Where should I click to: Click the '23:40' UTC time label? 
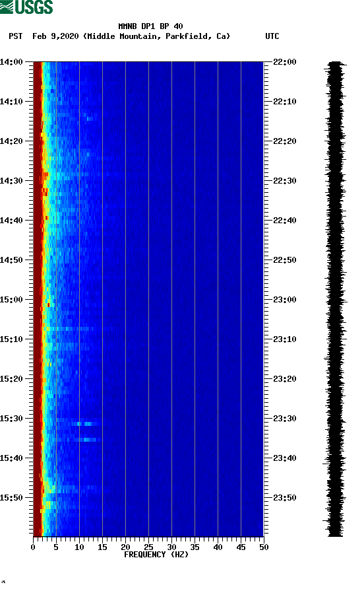pos(285,458)
